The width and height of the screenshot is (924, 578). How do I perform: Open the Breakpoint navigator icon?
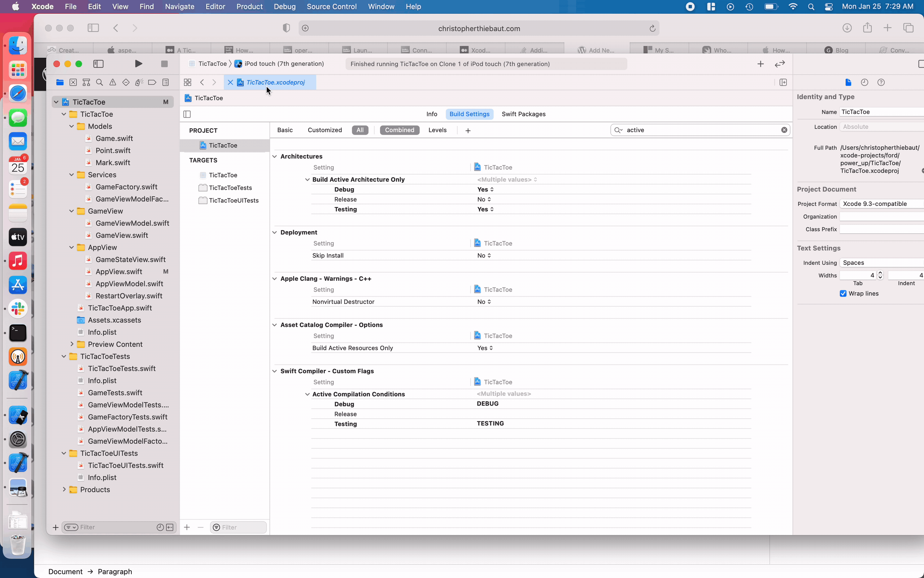click(152, 82)
